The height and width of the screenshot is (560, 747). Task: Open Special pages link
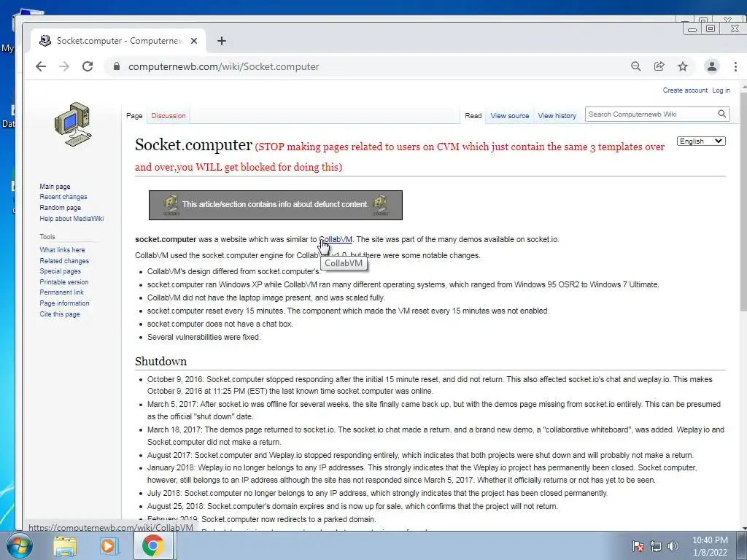point(60,271)
